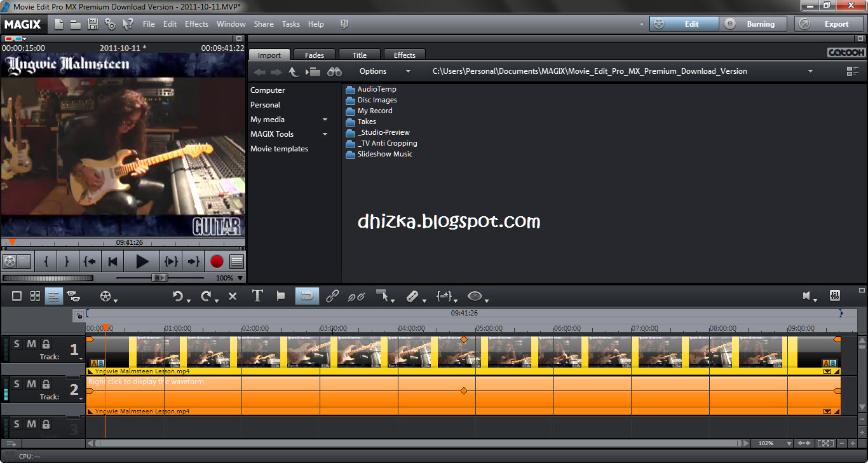Viewport: 868px width, 463px height.
Task: Solo track 1
Action: pos(17,344)
